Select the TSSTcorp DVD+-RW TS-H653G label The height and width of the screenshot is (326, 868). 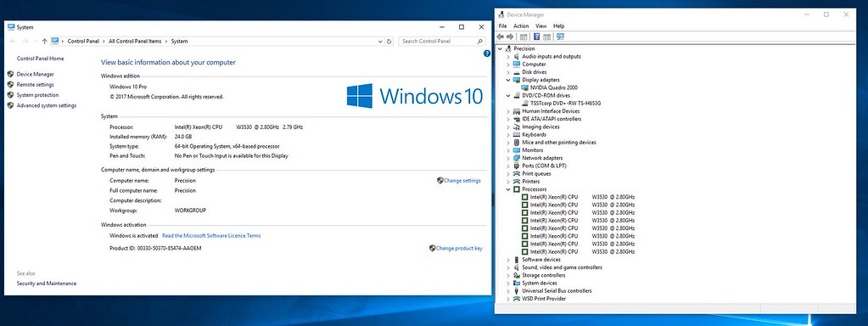pos(565,103)
